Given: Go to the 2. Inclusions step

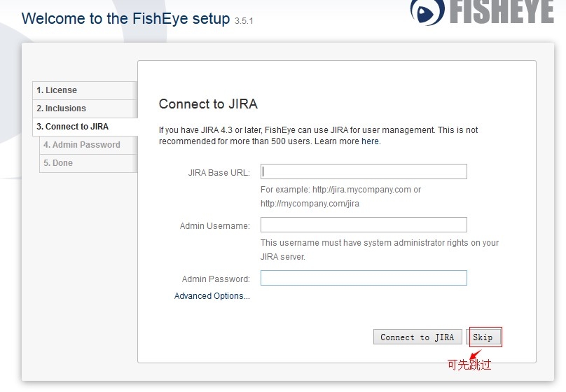Looking at the screenshot, I should (x=85, y=108).
